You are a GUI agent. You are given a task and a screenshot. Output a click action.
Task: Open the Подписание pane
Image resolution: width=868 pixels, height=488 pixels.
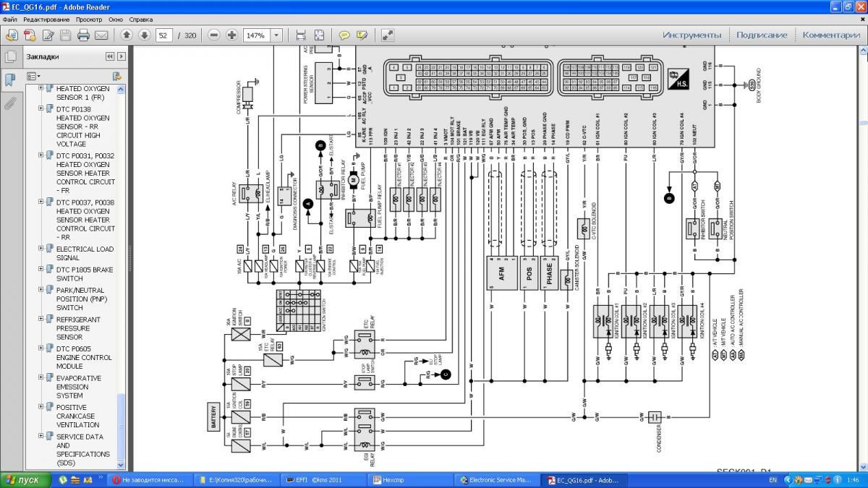click(762, 35)
